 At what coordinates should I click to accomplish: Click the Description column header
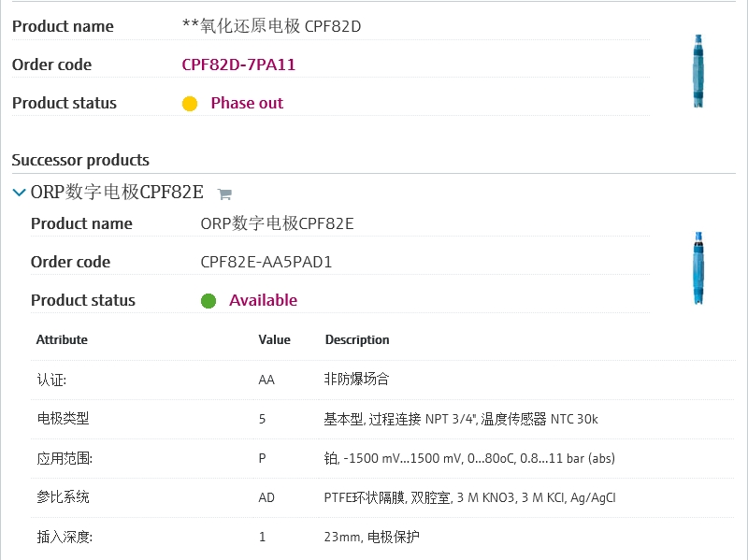point(357,339)
